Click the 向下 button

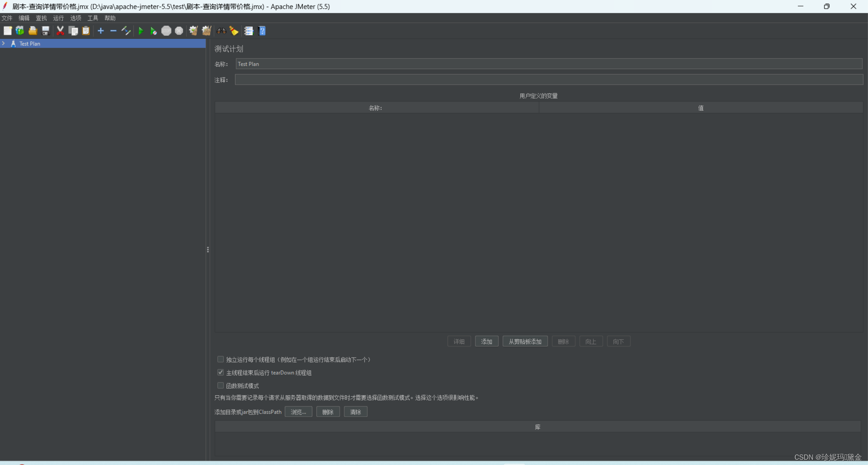click(x=619, y=342)
